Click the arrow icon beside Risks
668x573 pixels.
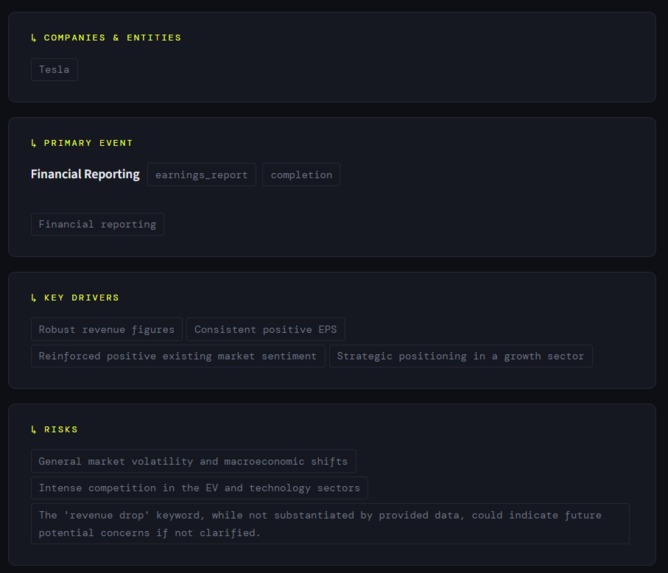pos(34,429)
